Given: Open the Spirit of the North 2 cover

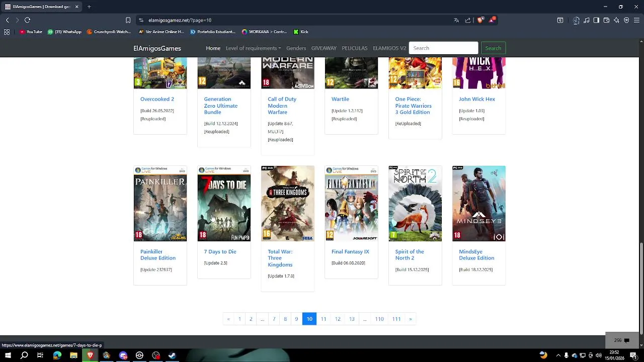Looking at the screenshot, I should [x=415, y=204].
